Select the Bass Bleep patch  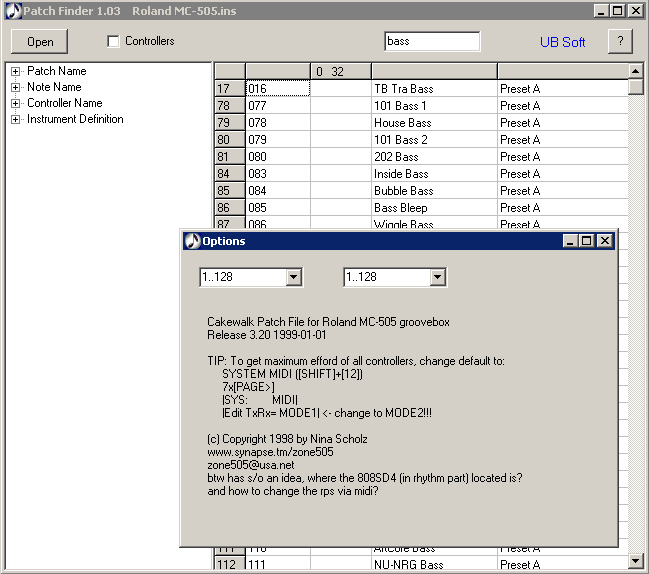[x=434, y=208]
